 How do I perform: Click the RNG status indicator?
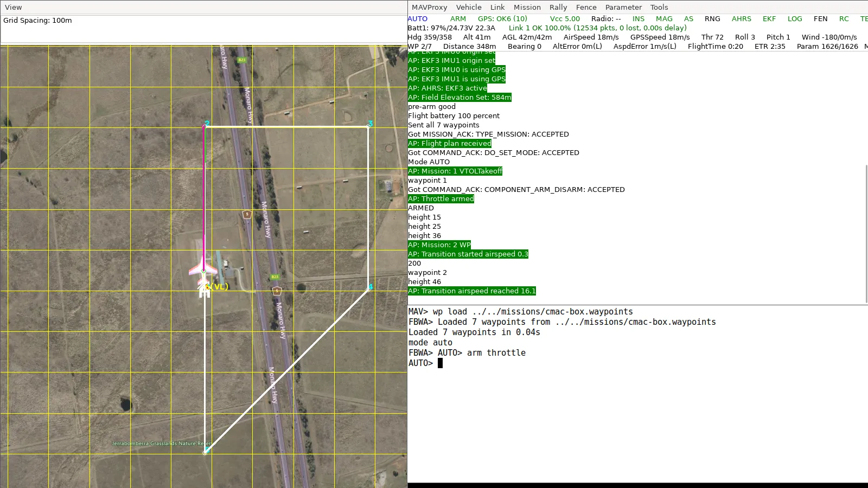(712, 18)
